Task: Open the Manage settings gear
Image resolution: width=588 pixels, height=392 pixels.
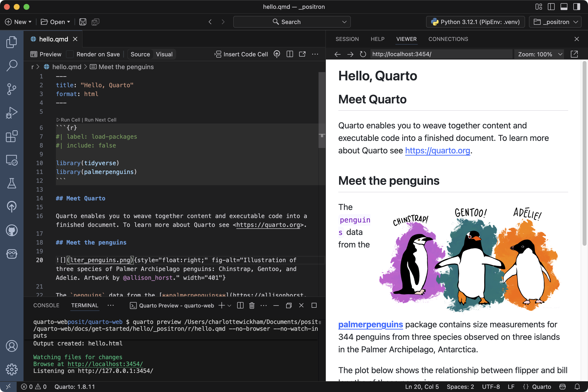Action: (12, 369)
